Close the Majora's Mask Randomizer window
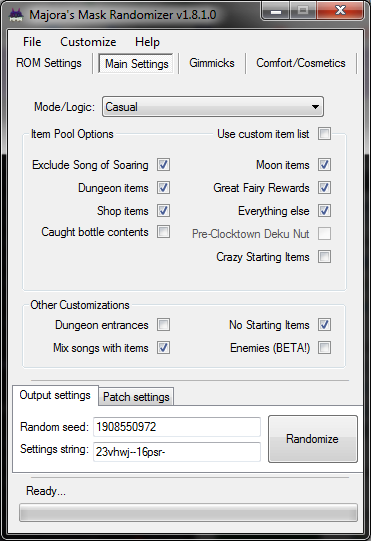The height and width of the screenshot is (541, 371). tap(340, 11)
